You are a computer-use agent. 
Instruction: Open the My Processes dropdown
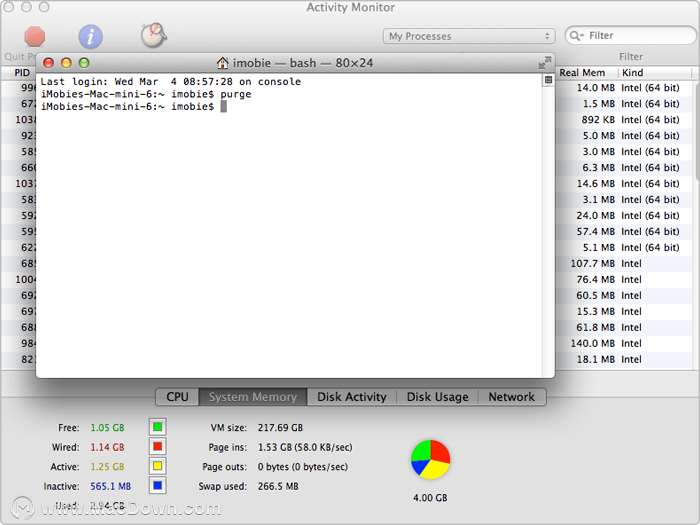(469, 36)
